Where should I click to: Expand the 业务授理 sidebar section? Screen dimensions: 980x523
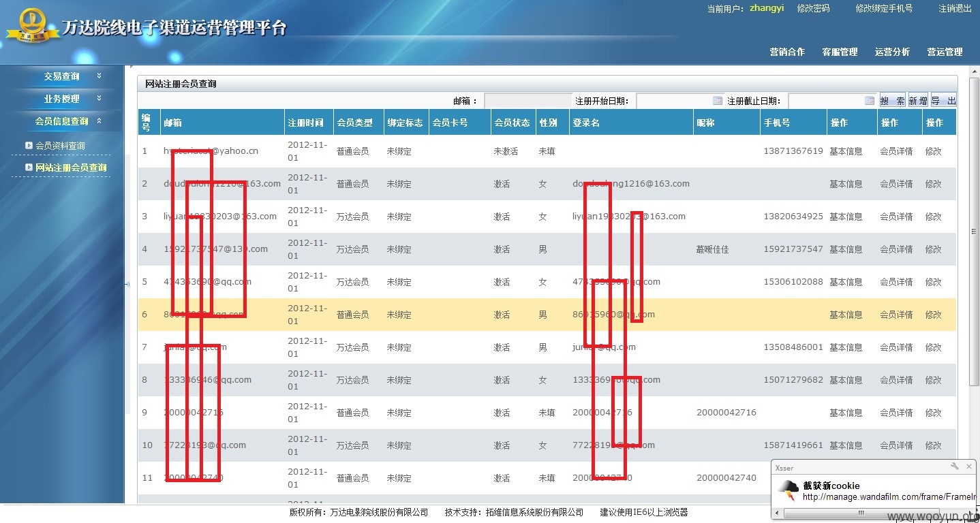(61, 99)
